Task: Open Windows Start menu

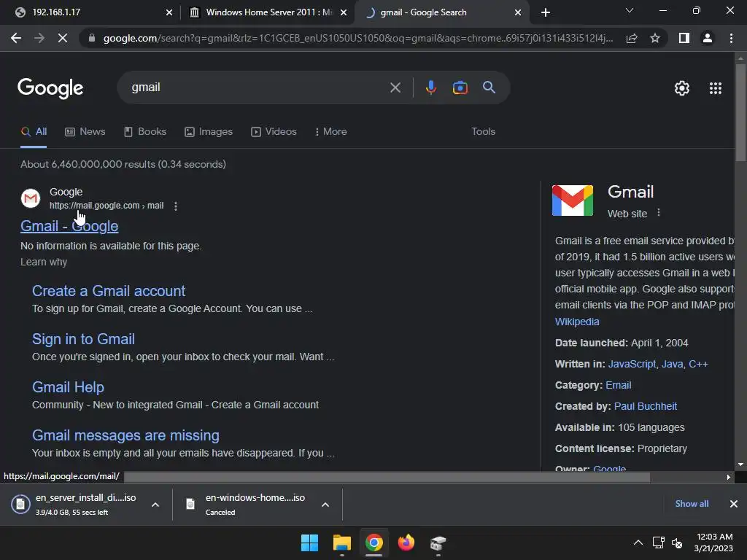Action: tap(309, 542)
